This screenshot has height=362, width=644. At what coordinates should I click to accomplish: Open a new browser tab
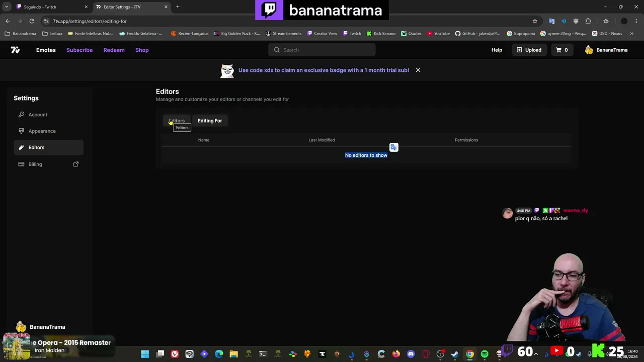coord(178,7)
